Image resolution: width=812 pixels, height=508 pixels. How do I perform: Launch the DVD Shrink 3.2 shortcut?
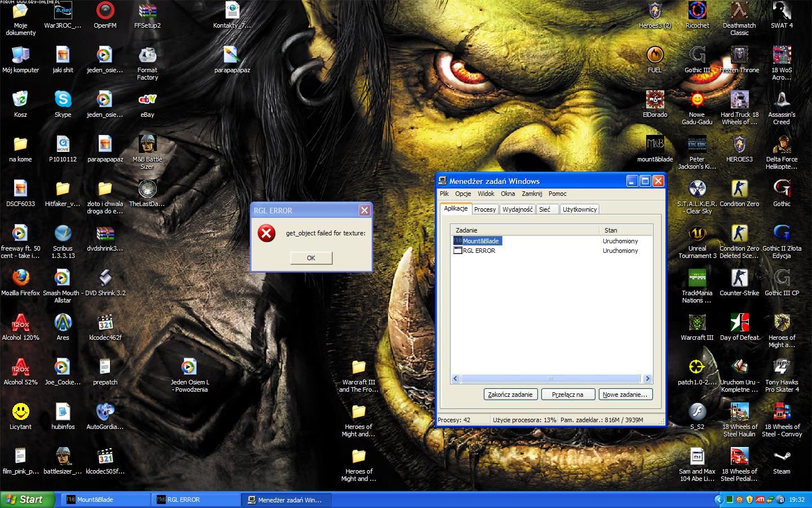105,283
